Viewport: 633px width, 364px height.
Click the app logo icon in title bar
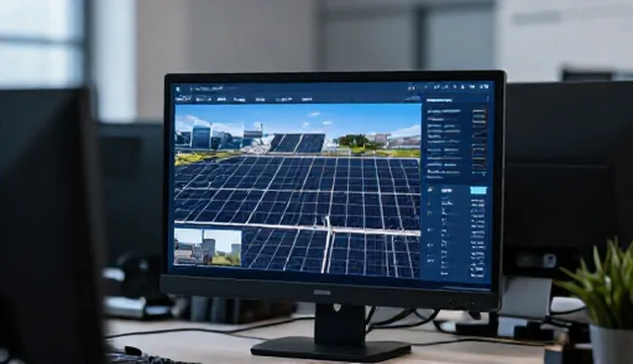coord(178,88)
